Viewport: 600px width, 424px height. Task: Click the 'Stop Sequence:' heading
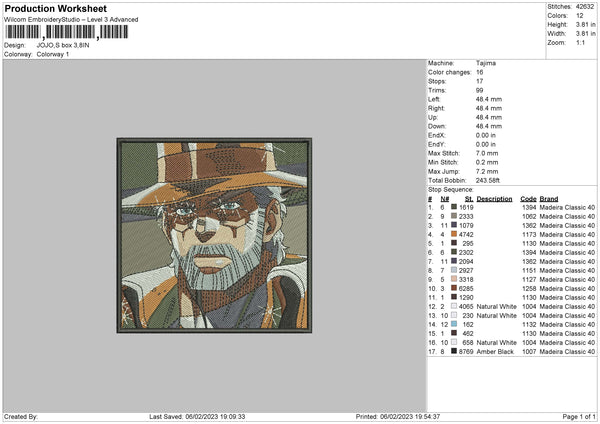pos(451,190)
